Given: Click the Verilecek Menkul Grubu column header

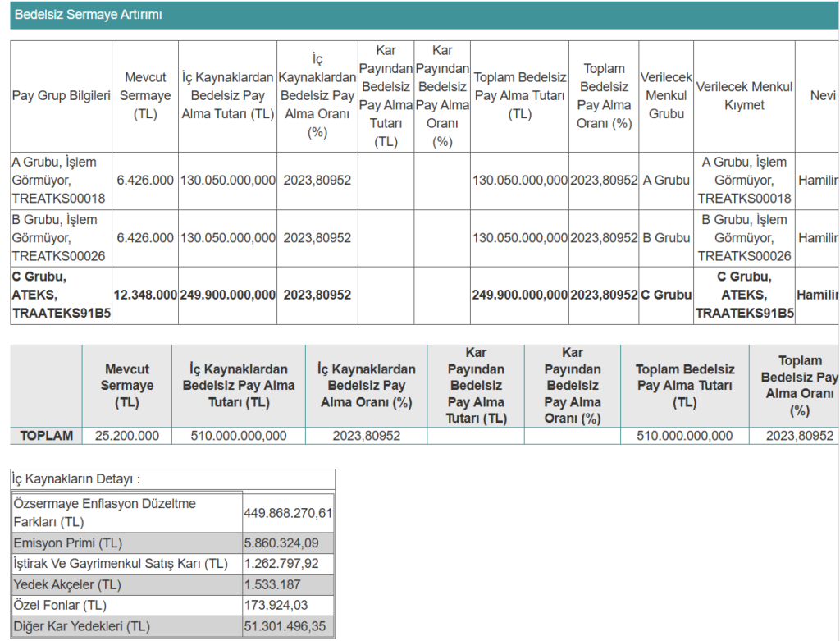Looking at the screenshot, I should point(666,96).
